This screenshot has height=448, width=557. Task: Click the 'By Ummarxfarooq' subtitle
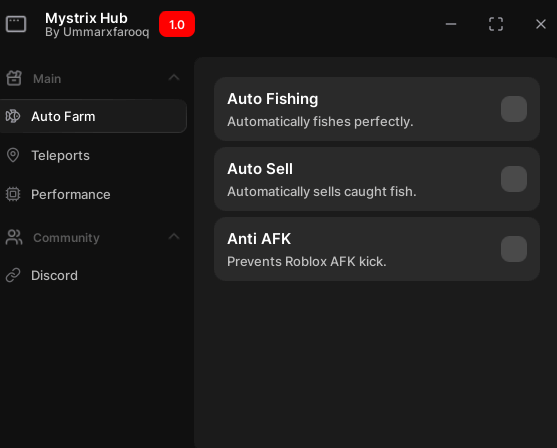click(97, 32)
